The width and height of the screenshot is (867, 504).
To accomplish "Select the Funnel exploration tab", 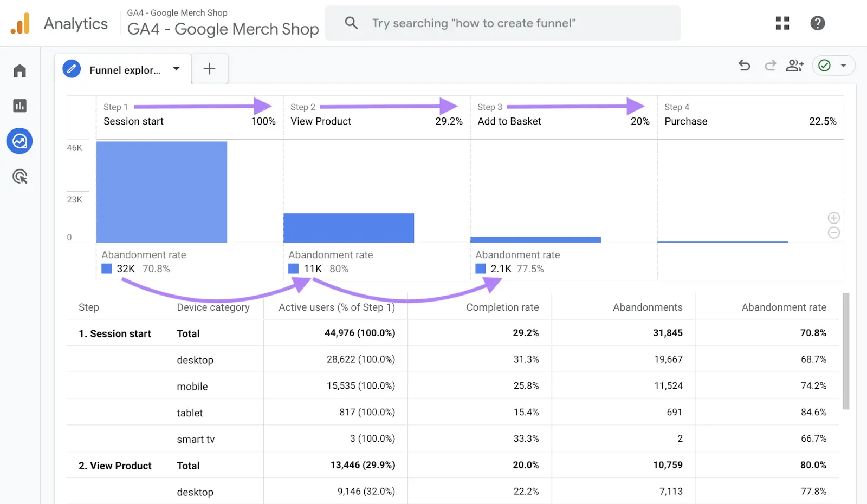I will point(124,70).
